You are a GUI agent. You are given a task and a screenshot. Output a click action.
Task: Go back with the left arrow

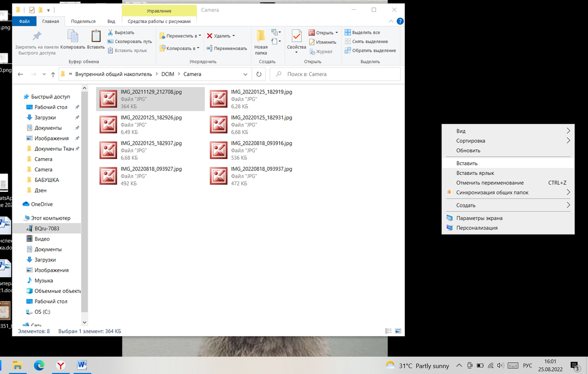pos(21,74)
